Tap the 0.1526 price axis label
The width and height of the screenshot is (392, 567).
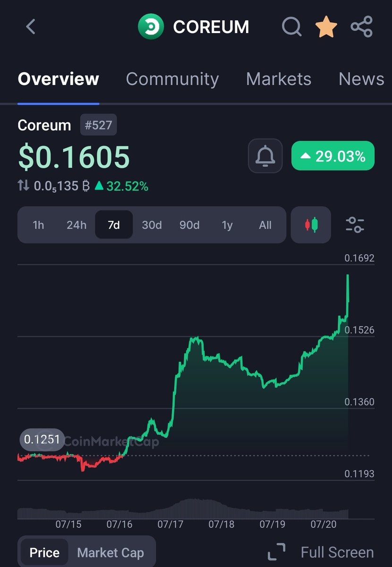pyautogui.click(x=359, y=330)
